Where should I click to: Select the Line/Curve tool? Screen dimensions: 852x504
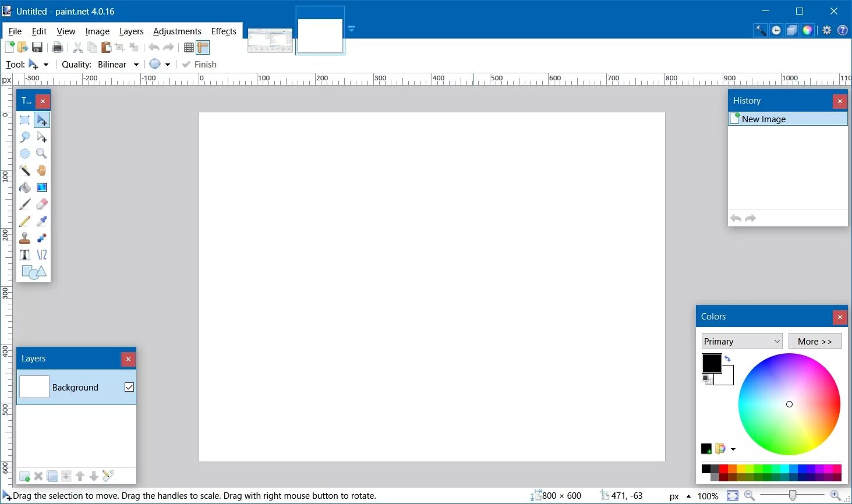pyautogui.click(x=41, y=255)
